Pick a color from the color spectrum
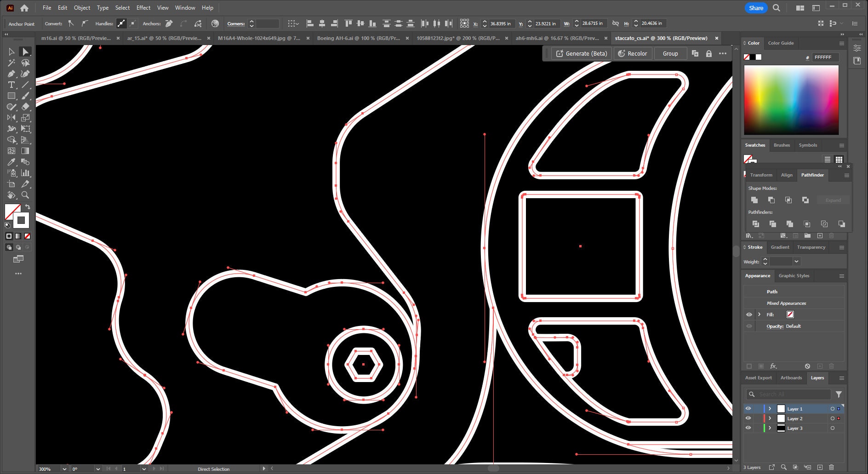868x474 pixels. (791, 99)
